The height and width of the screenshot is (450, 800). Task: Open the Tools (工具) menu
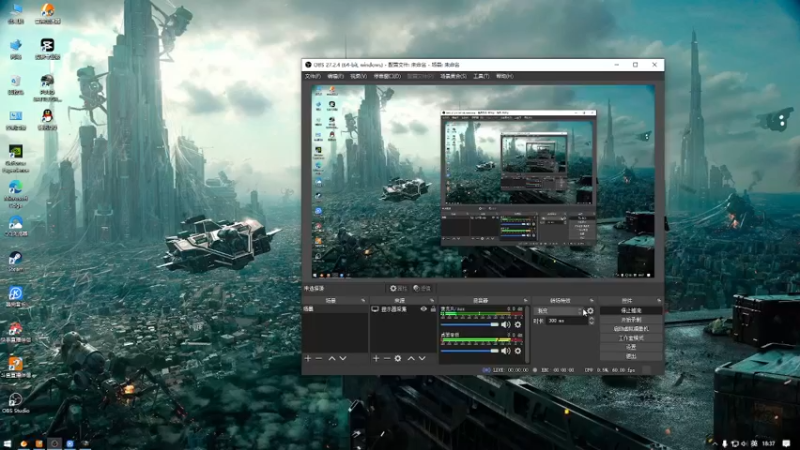pyautogui.click(x=481, y=77)
